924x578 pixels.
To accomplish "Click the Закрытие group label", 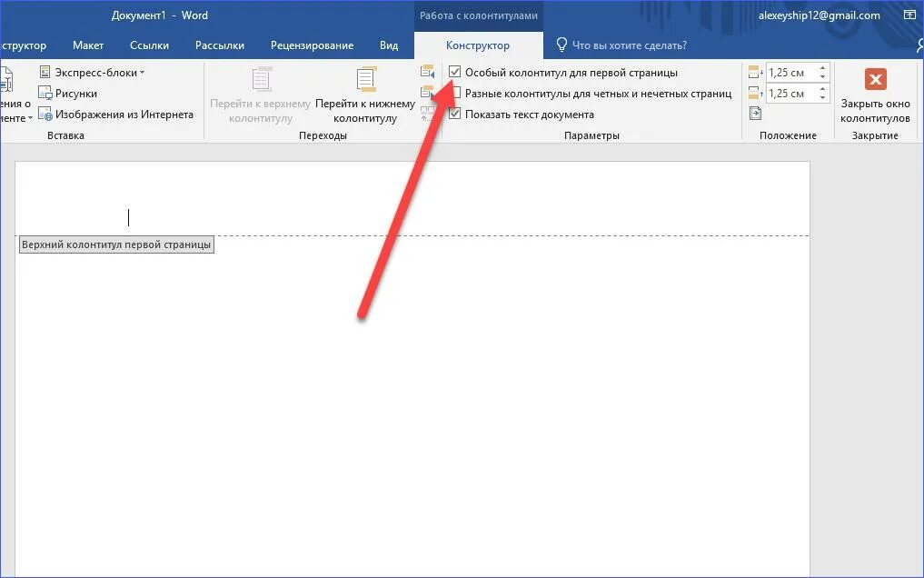I will (x=875, y=135).
